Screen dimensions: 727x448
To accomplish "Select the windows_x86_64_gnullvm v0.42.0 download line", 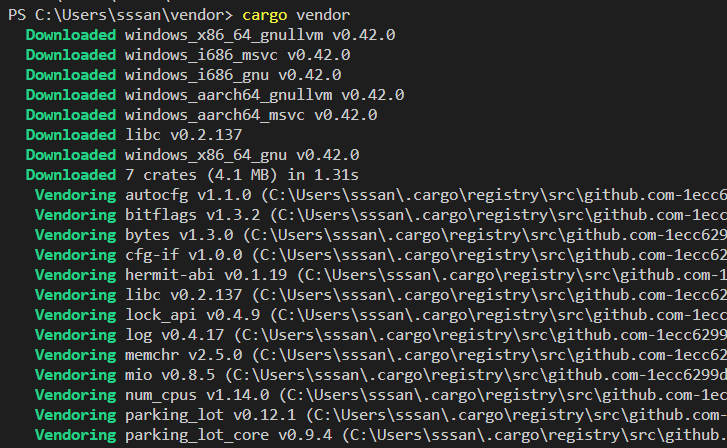I will tap(260, 34).
